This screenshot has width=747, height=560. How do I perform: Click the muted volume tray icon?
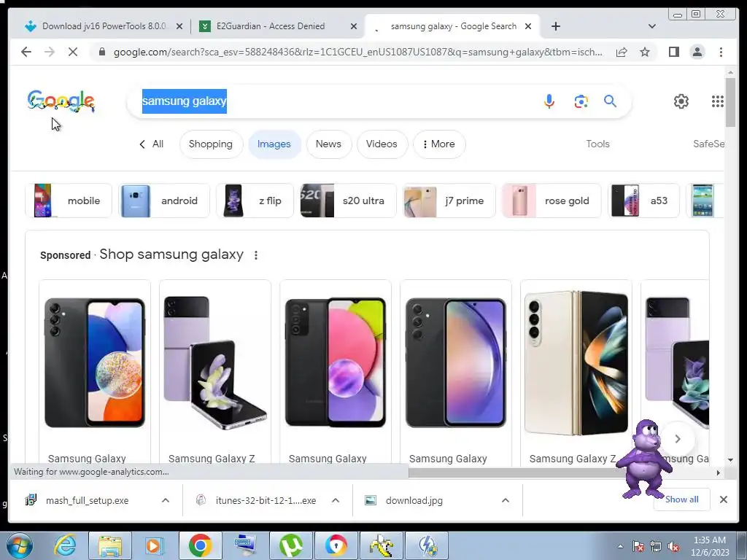point(673,547)
